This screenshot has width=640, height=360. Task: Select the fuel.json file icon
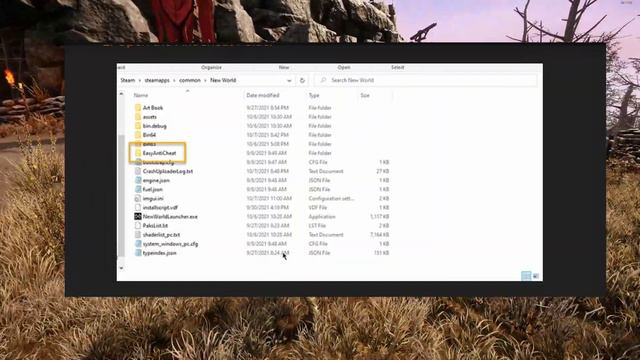click(138, 189)
